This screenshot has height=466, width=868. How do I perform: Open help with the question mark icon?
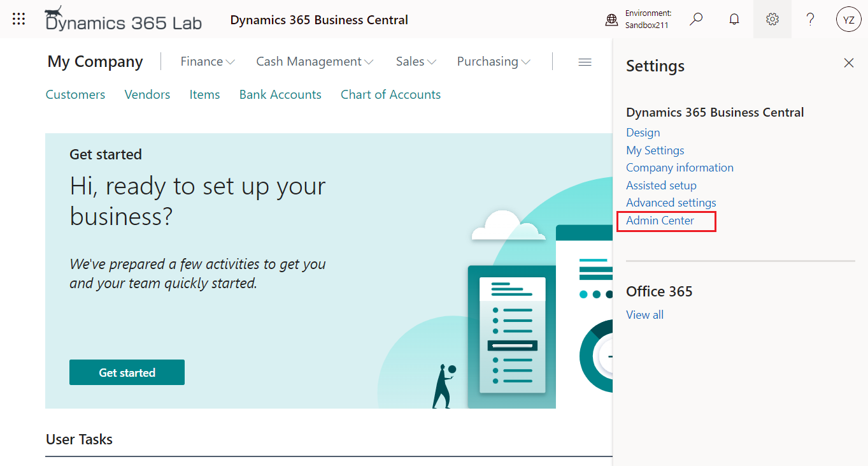tap(810, 19)
